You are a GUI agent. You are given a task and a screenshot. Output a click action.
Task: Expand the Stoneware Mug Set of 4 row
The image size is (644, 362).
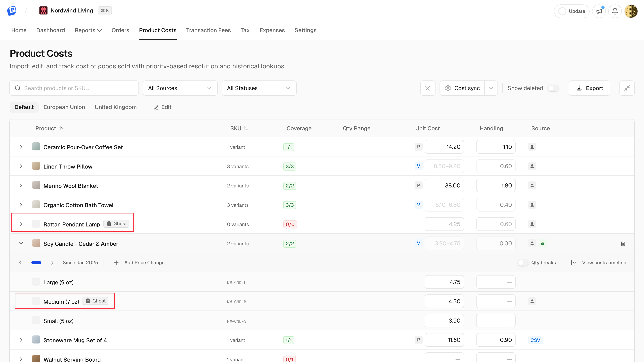pos(21,340)
